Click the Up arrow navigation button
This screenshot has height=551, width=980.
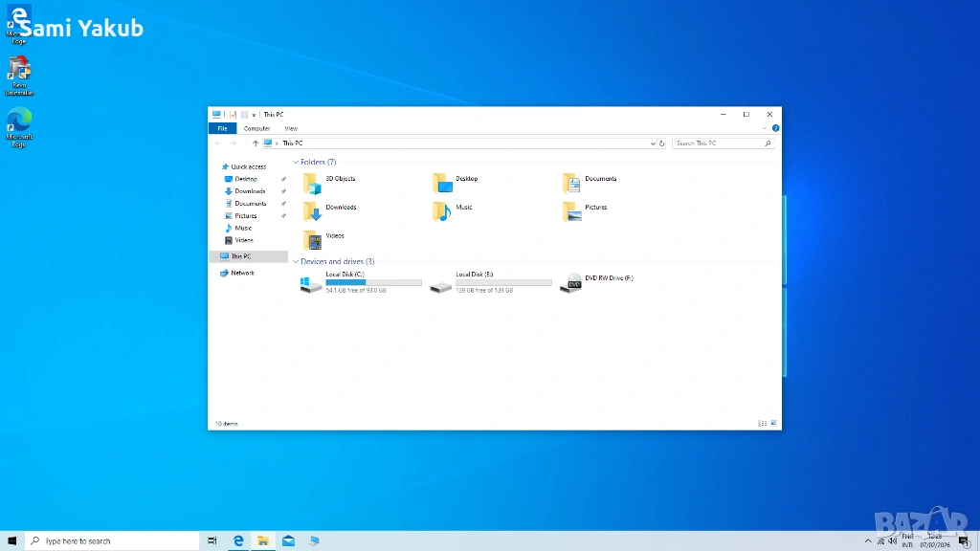click(256, 143)
